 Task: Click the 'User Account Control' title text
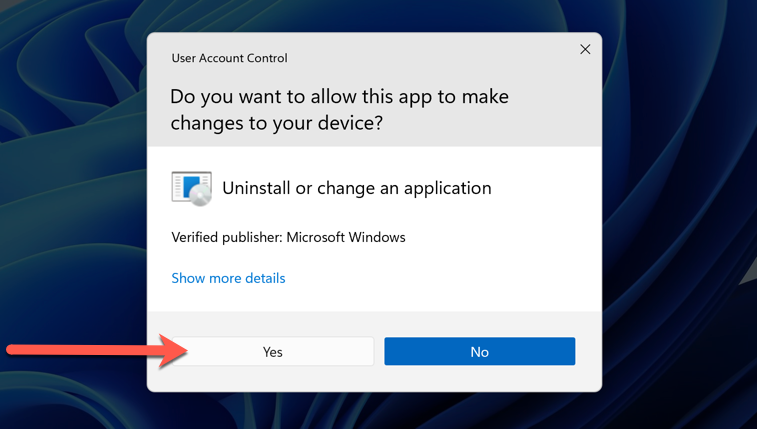pyautogui.click(x=229, y=58)
